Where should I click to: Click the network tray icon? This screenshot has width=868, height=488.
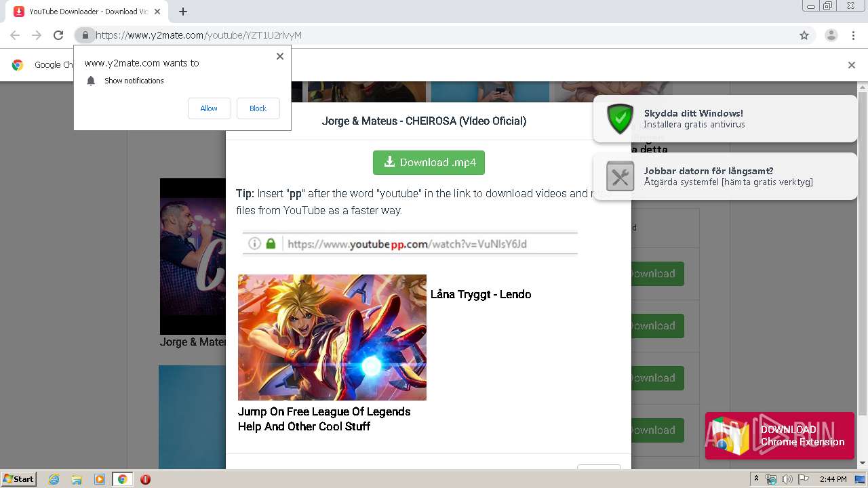[x=771, y=479]
